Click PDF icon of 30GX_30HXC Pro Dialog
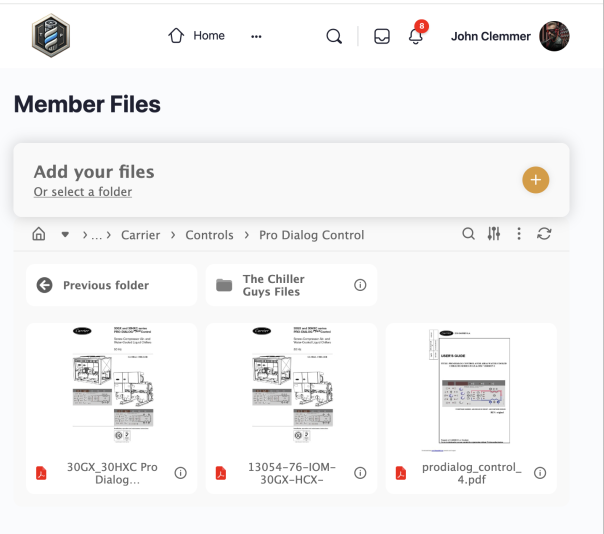This screenshot has width=604, height=534. point(41,473)
